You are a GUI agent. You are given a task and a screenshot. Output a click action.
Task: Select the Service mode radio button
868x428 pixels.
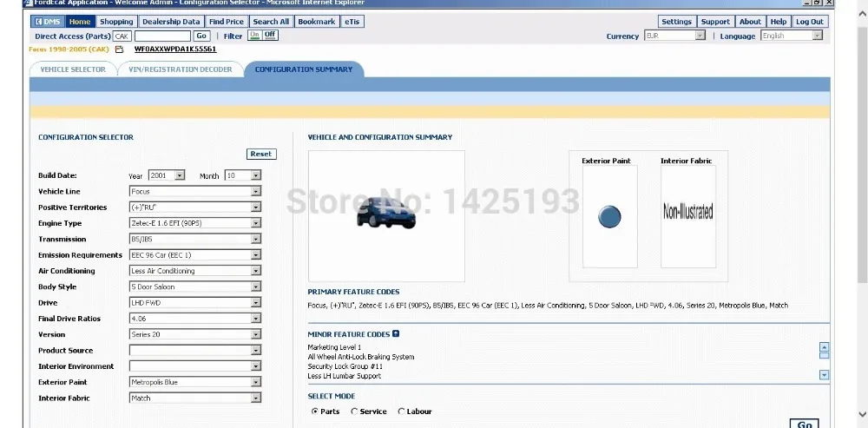pos(354,412)
